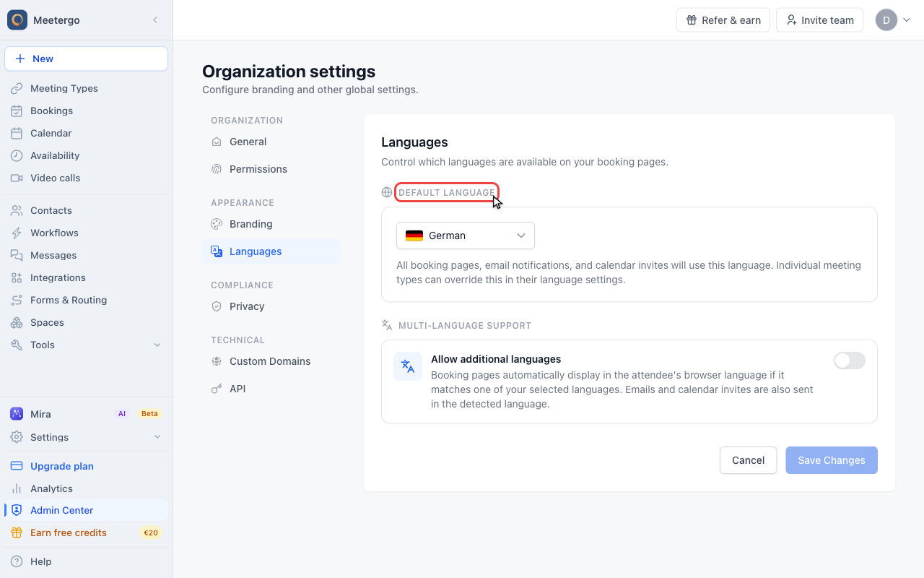Click the Messages chat icon
924x578 pixels.
[x=17, y=255]
